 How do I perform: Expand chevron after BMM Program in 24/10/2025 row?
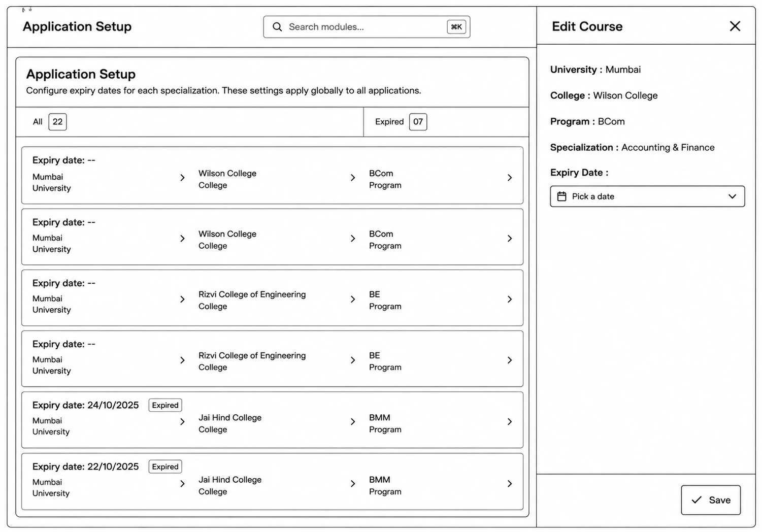tap(510, 422)
